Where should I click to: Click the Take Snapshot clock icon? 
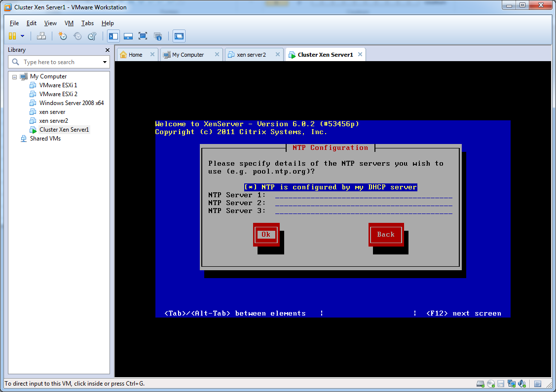[x=63, y=36]
